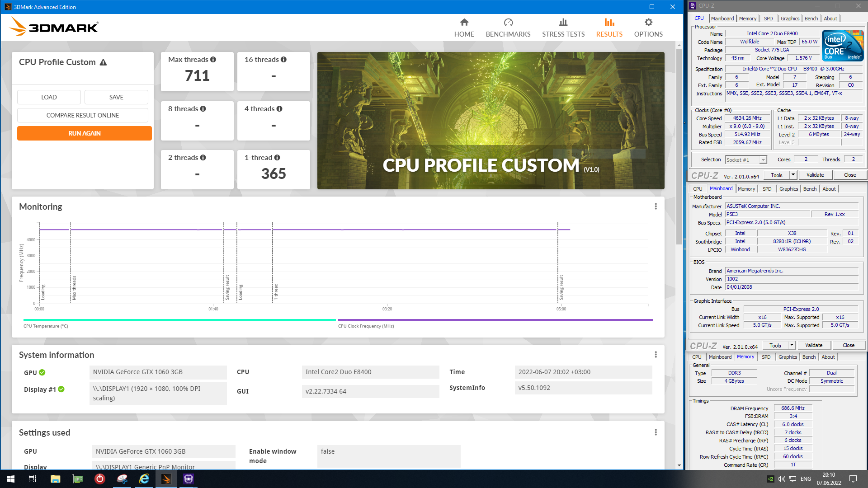Expand Tools dropdown in top CPU-Z window
The height and width of the screenshot is (488, 868).
pos(793,175)
